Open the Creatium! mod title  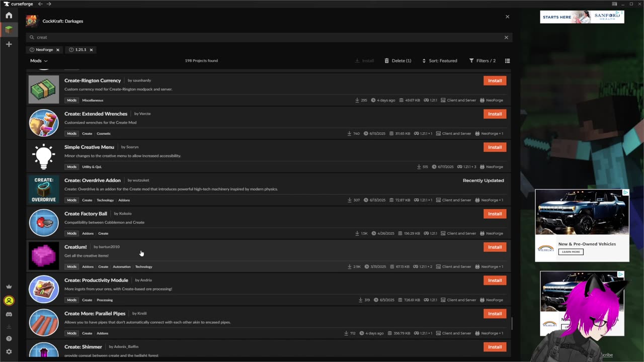[x=75, y=247]
